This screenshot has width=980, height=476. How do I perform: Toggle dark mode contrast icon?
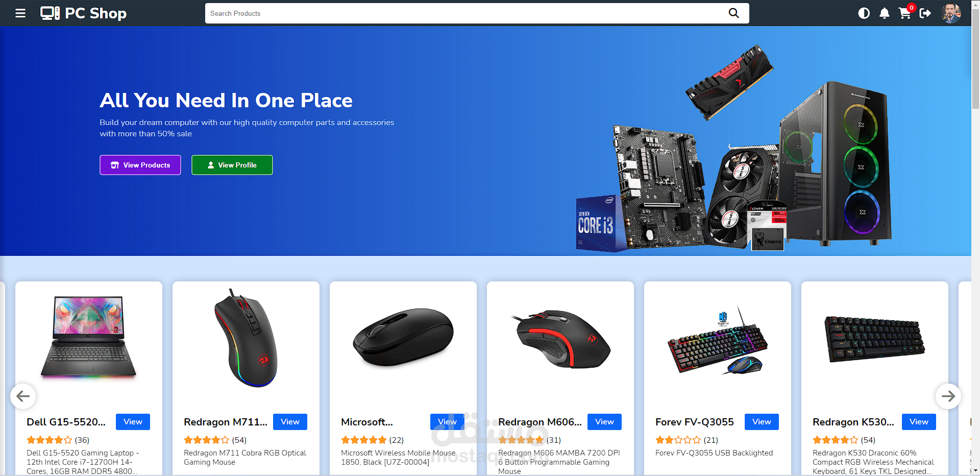click(864, 13)
